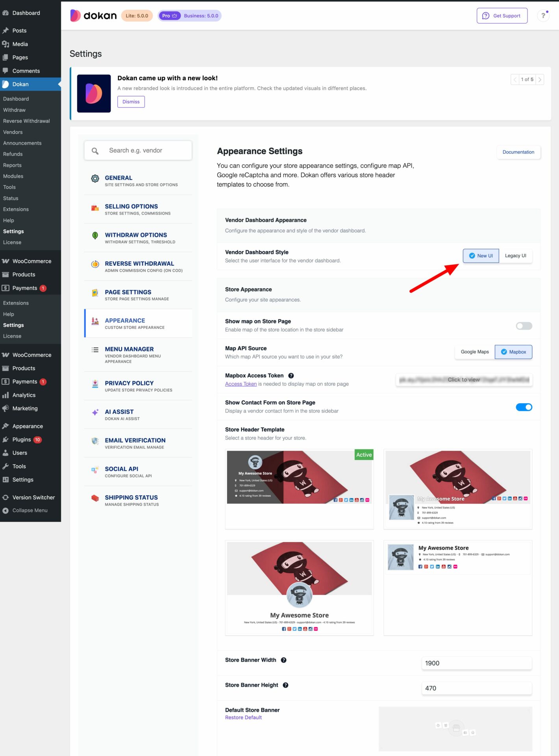Click the Withdraw Options leaf icon
This screenshot has width=559, height=756.
coord(95,235)
